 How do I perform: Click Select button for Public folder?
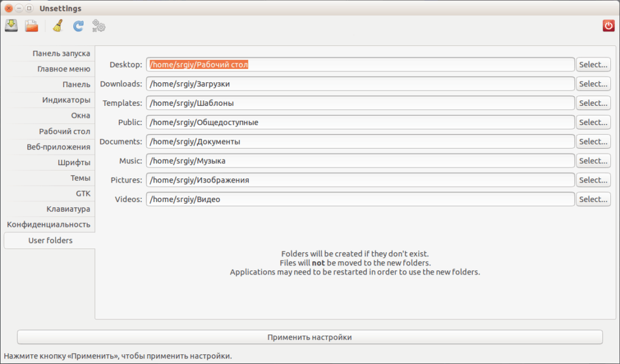coord(593,122)
